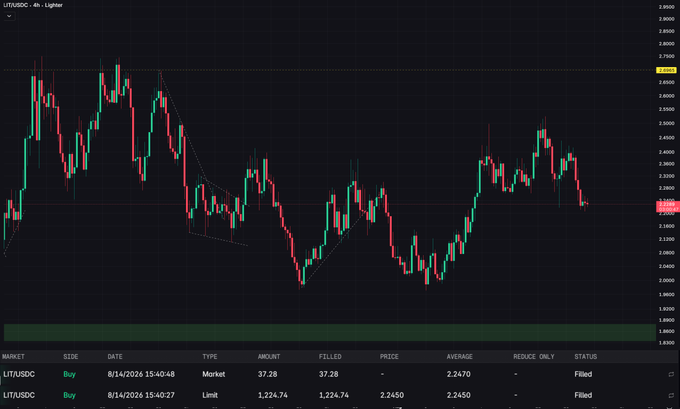
Task: Click LIT/USDC in the Market order row
Action: pyautogui.click(x=19, y=374)
